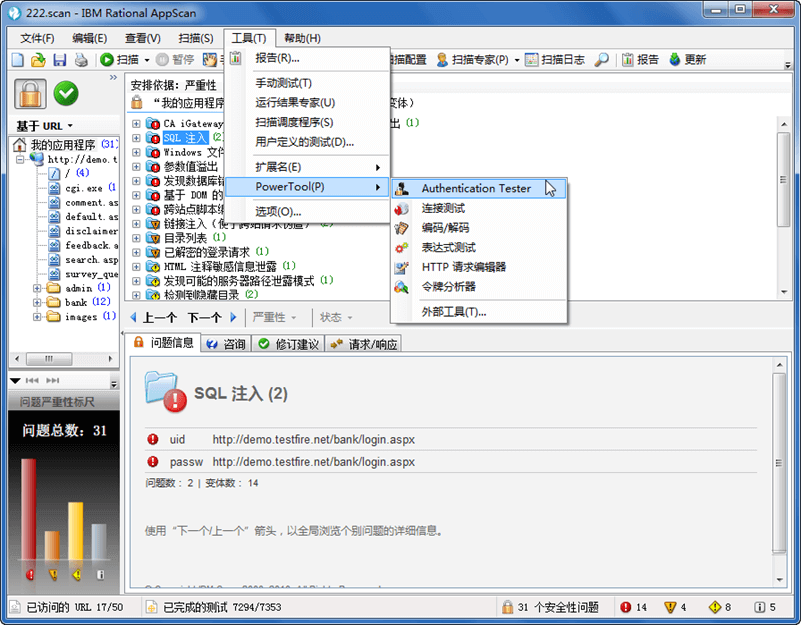Go to 下一个 next issue
This screenshot has height=625, width=801.
(212, 318)
